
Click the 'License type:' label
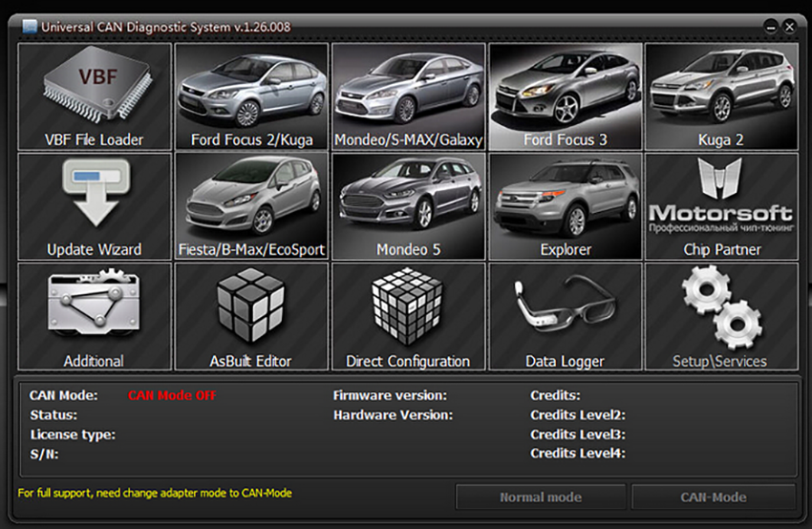pyautogui.click(x=73, y=434)
